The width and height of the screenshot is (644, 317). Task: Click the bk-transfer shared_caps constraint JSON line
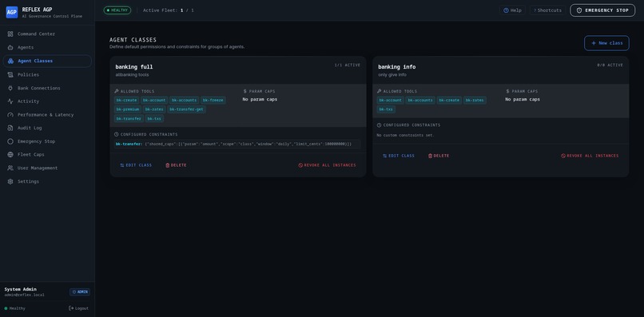(x=237, y=145)
